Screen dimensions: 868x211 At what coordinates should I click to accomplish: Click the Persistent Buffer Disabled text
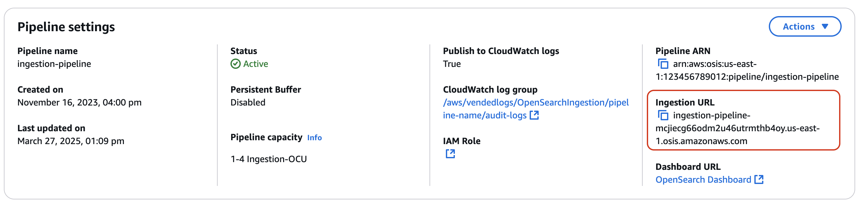click(x=248, y=102)
